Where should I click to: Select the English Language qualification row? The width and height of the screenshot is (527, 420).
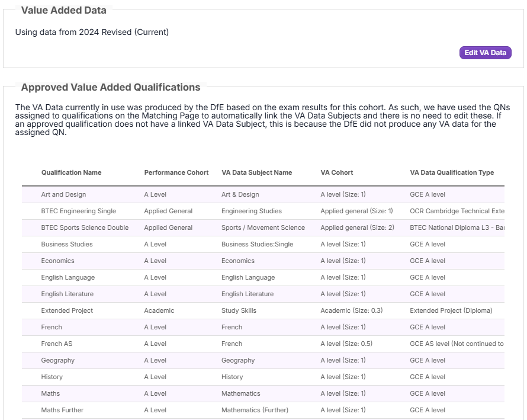(263, 277)
